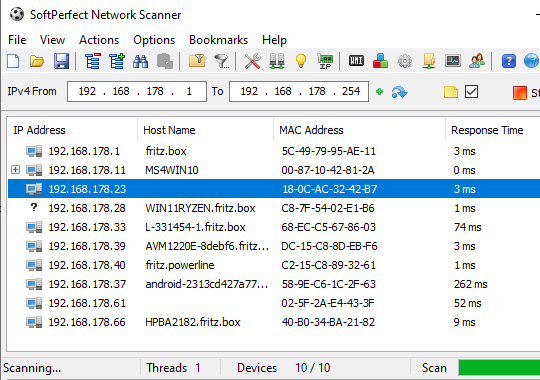The width and height of the screenshot is (540, 380).
Task: Click the Save floppy disk icon
Action: pos(61,61)
